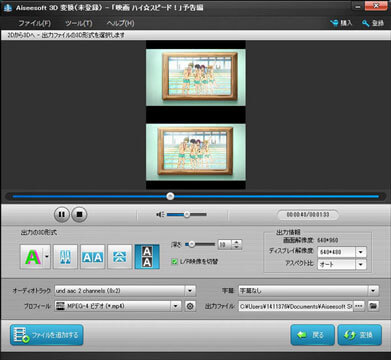Open profile settings gear icon
The width and height of the screenshot is (391, 360).
(x=190, y=306)
